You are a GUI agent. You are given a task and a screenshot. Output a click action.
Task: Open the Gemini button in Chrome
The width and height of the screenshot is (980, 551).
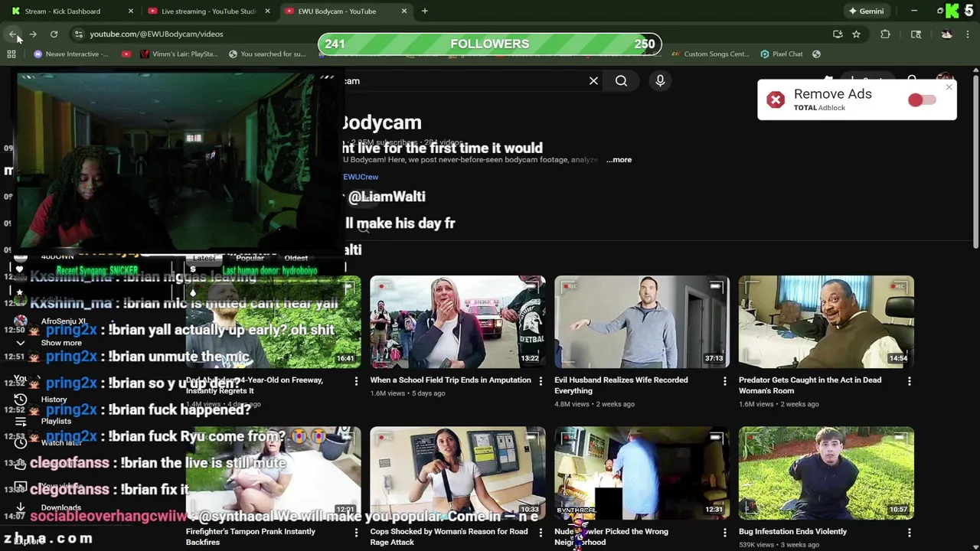(x=866, y=11)
